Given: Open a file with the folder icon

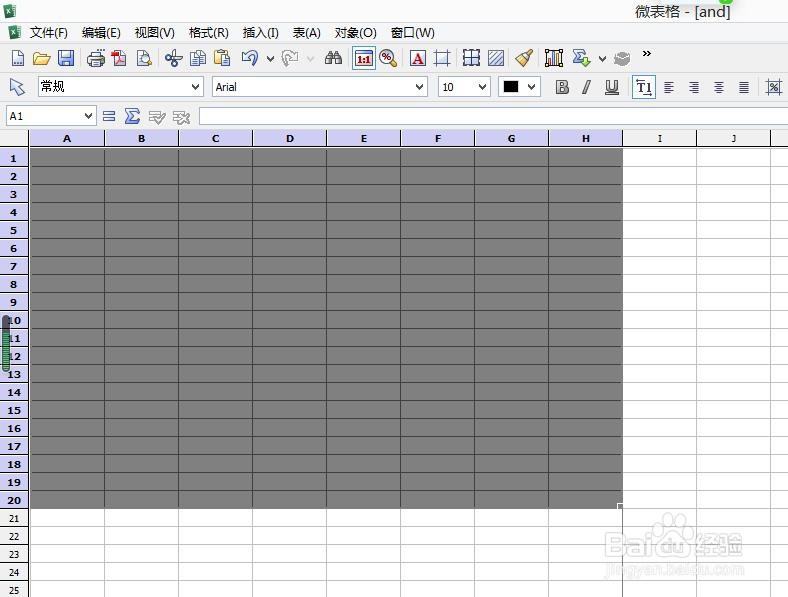Looking at the screenshot, I should [42, 59].
